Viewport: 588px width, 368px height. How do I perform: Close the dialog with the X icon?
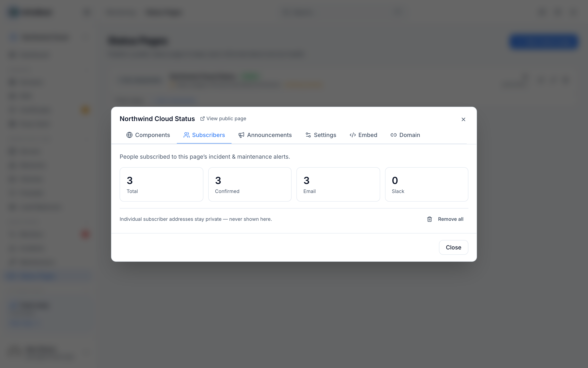tap(463, 119)
